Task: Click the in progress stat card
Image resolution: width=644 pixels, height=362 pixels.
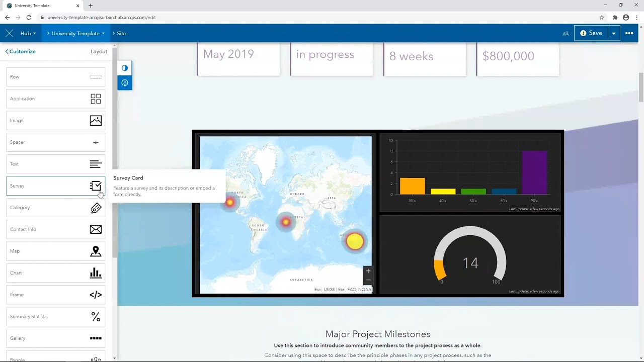Action: (x=332, y=59)
